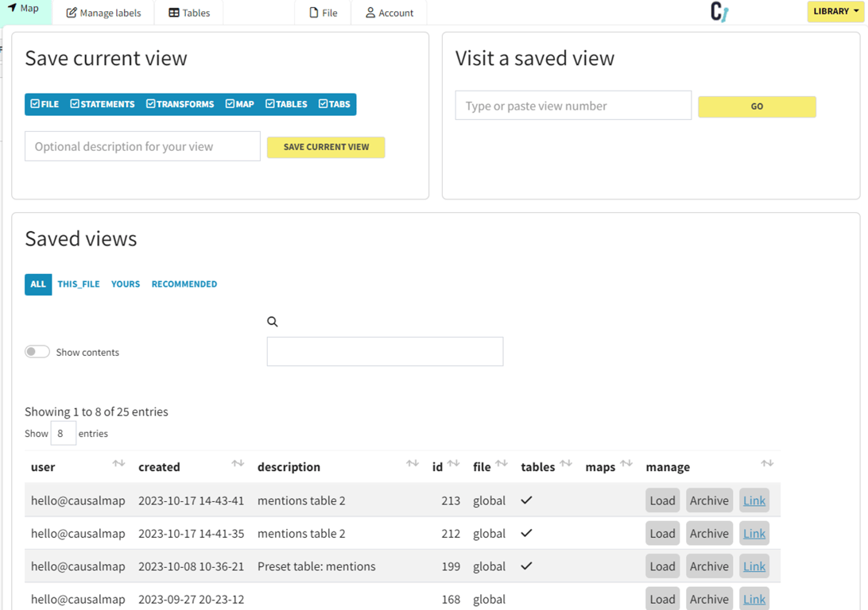The height and width of the screenshot is (610, 868).
Task: Switch to the Tables tab
Action: 189,13
